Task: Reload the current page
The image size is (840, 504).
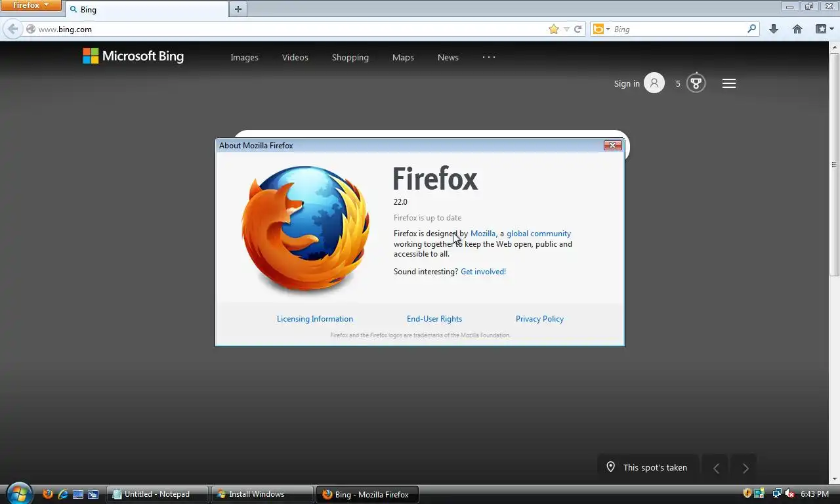Action: pyautogui.click(x=578, y=29)
